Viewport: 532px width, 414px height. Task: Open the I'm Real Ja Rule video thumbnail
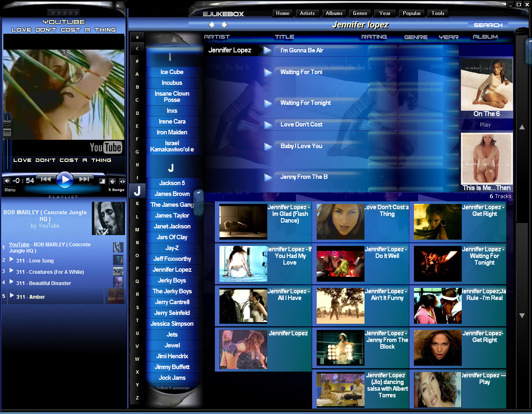438,306
